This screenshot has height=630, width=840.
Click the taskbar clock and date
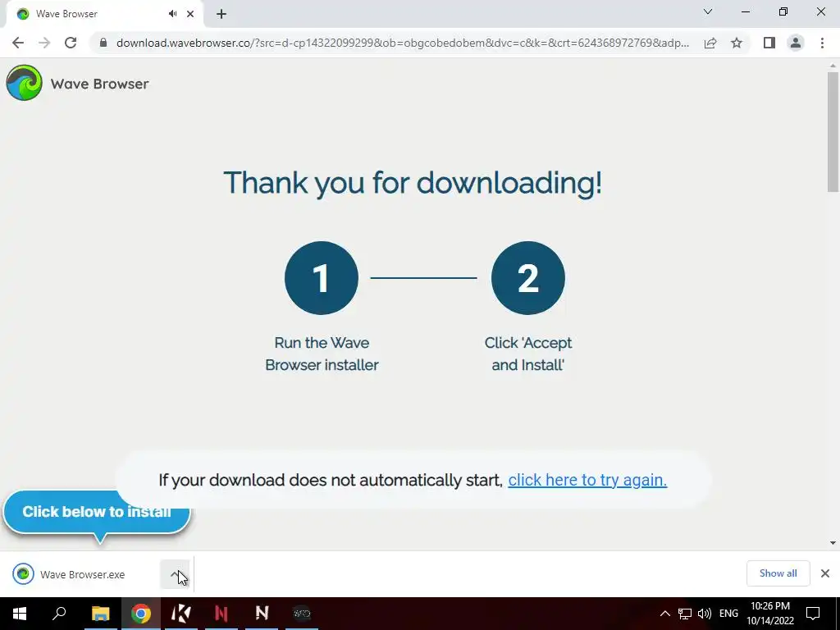click(x=769, y=614)
